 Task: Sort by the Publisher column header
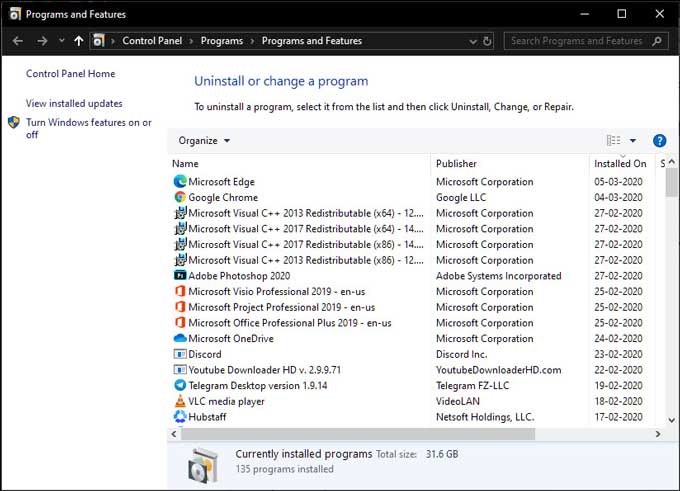pyautogui.click(x=456, y=164)
